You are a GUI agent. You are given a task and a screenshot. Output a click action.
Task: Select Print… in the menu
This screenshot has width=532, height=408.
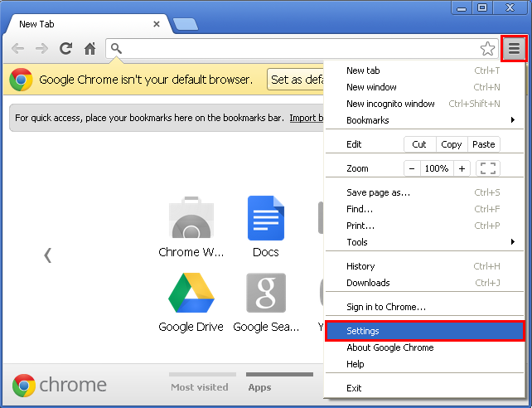(424, 226)
